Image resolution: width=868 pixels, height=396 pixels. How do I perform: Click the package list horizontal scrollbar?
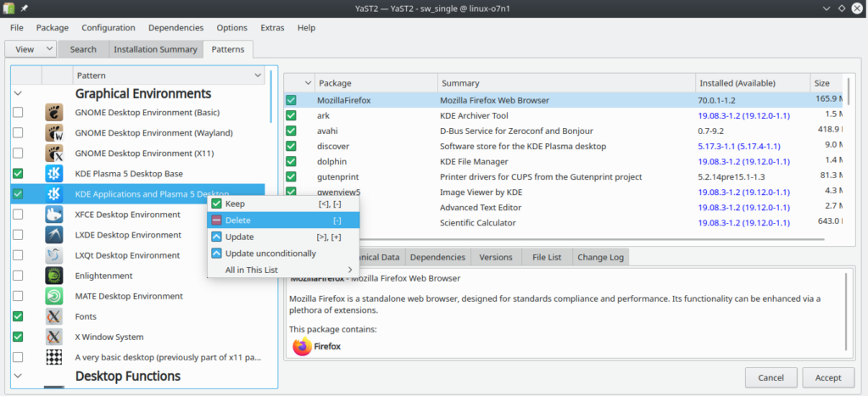554,239
